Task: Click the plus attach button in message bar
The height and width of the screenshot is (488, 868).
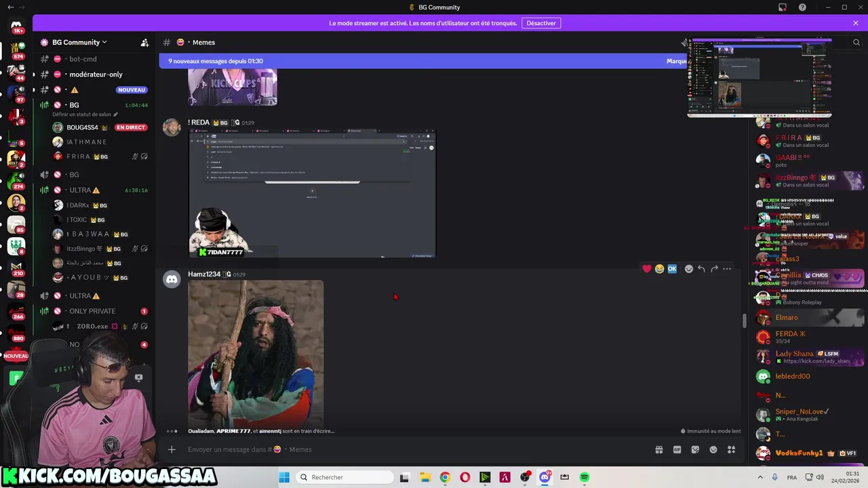Action: tap(172, 449)
